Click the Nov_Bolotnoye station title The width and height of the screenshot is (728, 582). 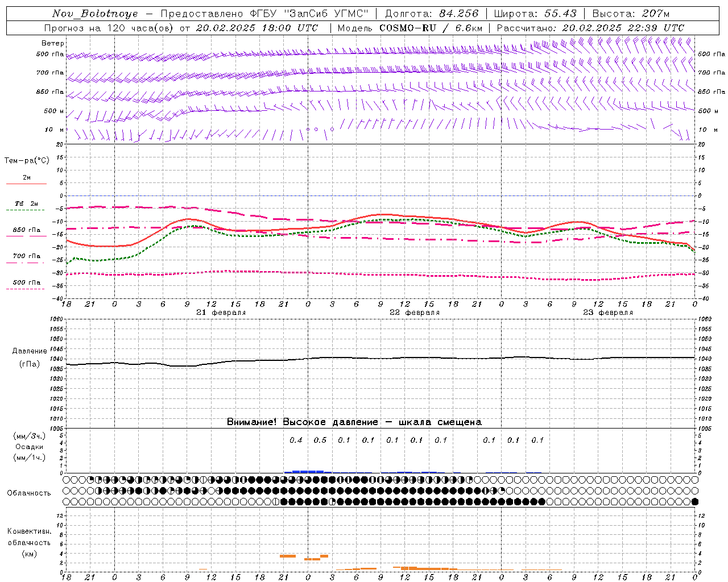pyautogui.click(x=95, y=14)
